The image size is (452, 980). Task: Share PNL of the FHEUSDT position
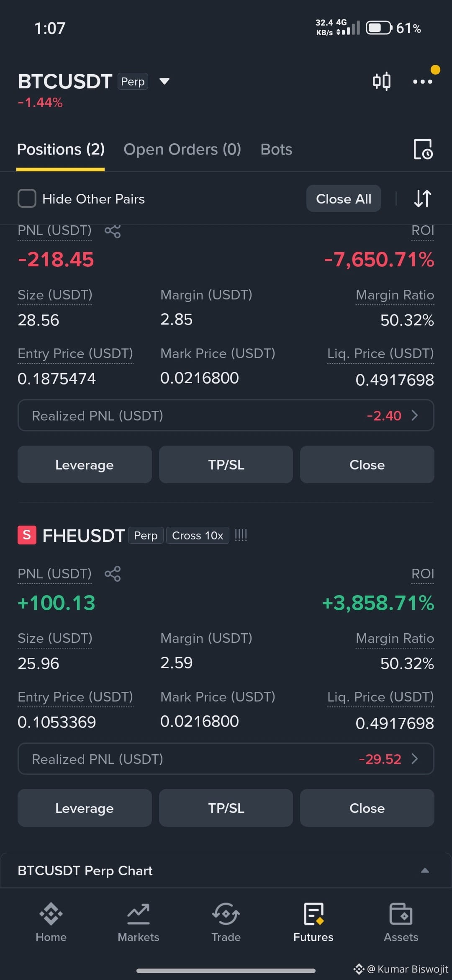click(113, 573)
